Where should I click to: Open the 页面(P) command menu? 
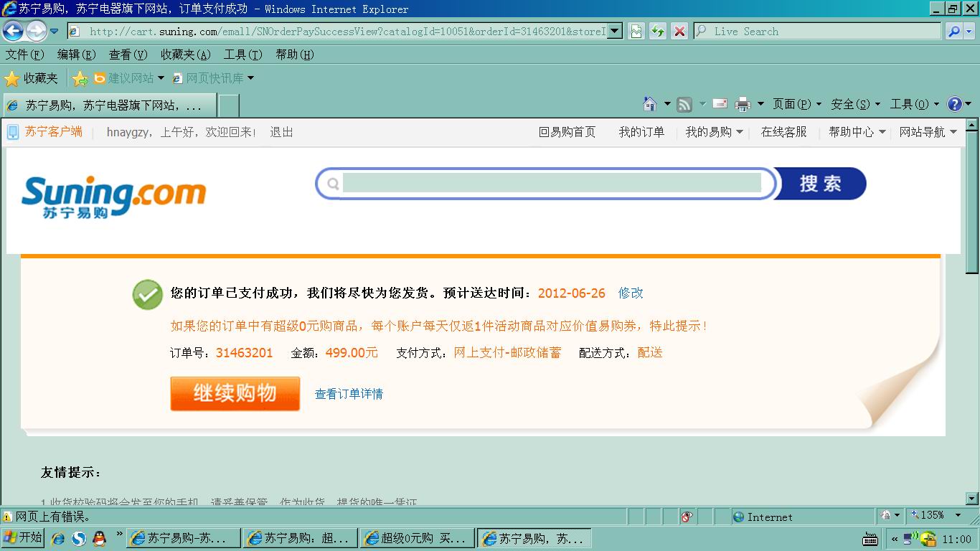[x=796, y=104]
